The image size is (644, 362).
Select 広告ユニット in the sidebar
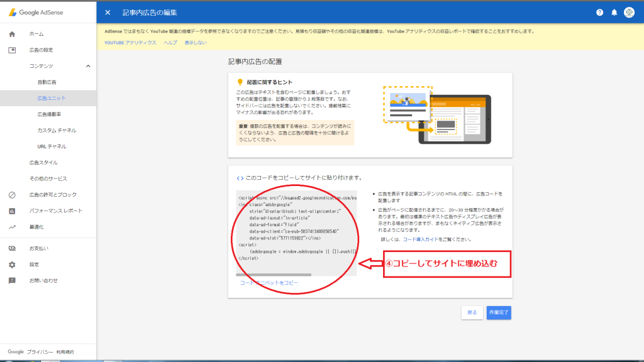pyautogui.click(x=51, y=98)
